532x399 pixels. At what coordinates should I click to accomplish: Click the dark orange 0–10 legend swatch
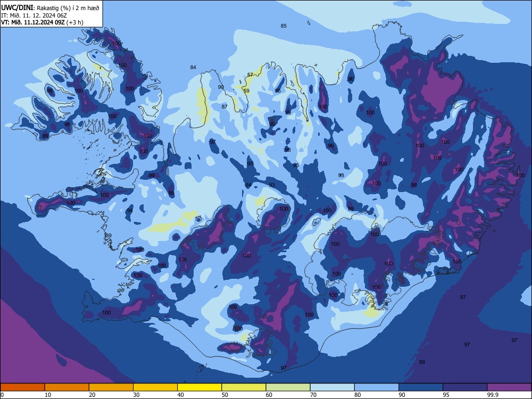click(x=22, y=387)
